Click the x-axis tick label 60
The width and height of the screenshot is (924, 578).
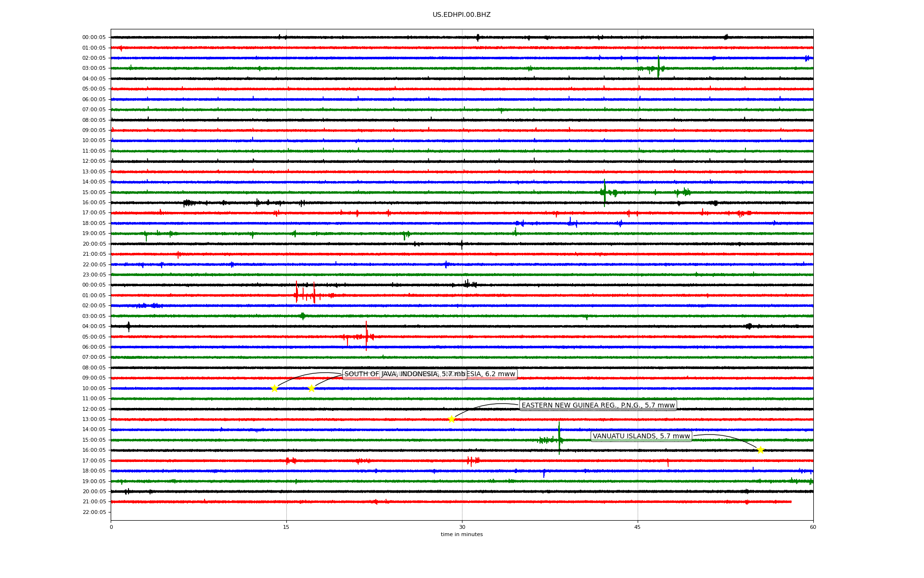point(813,527)
